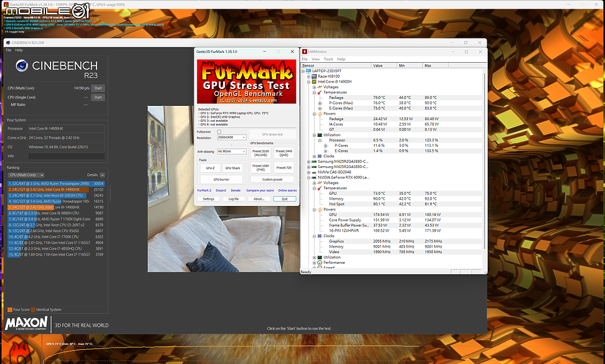
Task: Expand the P-Cores (Max) temperature node
Action: point(320,103)
